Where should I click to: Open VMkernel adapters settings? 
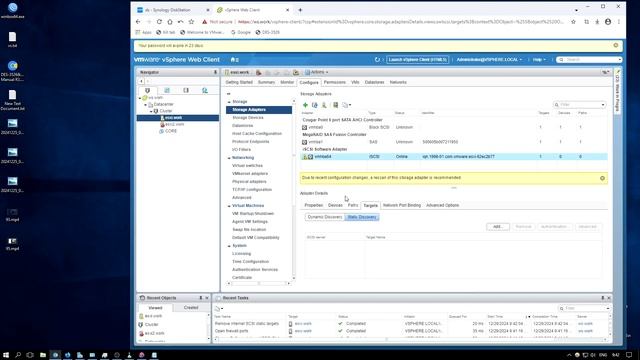click(x=250, y=174)
